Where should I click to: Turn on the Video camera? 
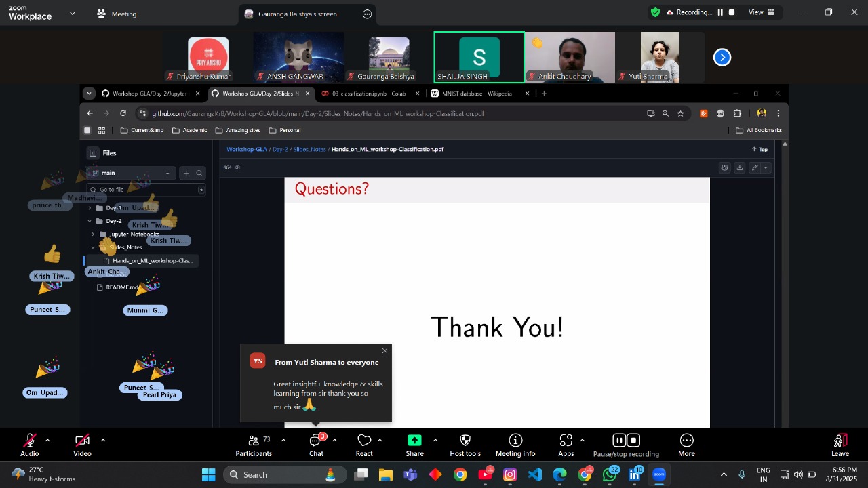82,445
